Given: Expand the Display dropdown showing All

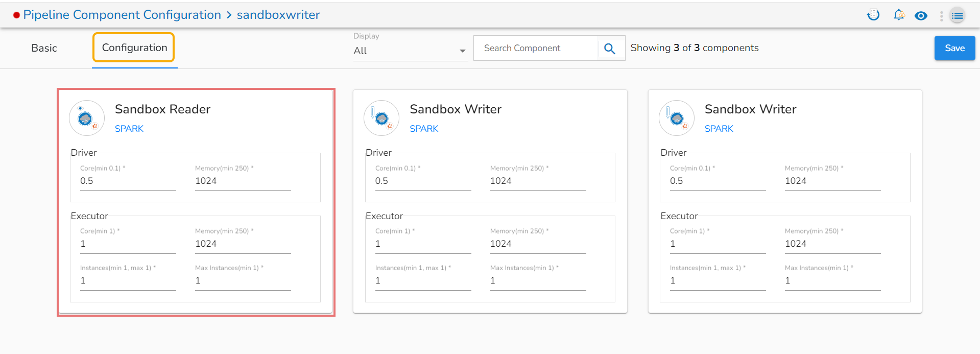Looking at the screenshot, I should coord(410,51).
